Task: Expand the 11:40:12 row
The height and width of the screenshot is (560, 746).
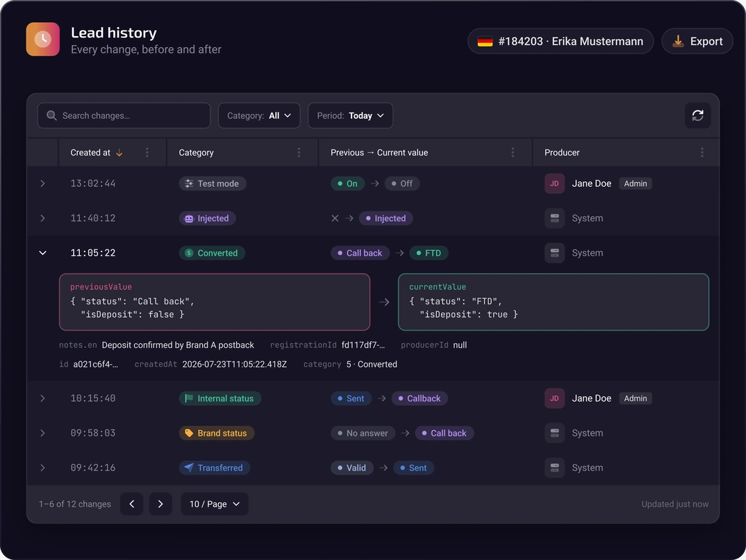Action: 43,218
